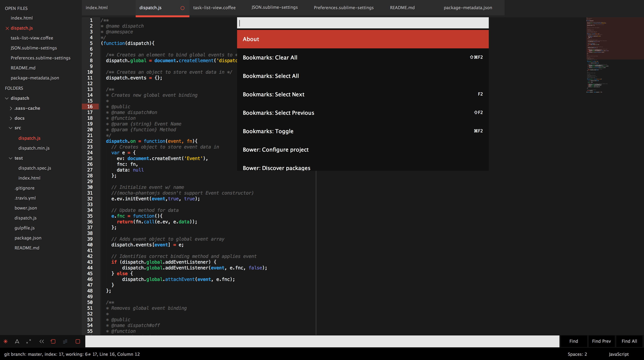Click the minimap code overview
Image resolution: width=644 pixels, height=360 pixels.
coord(600,55)
